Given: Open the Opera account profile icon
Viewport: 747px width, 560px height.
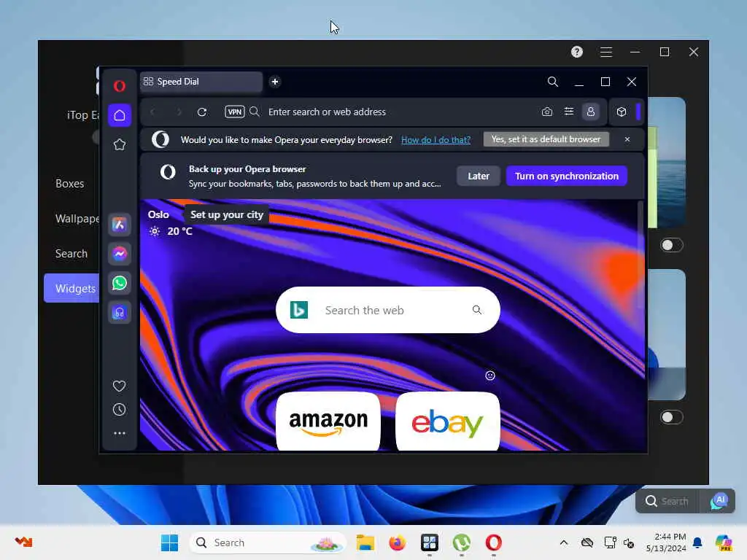Looking at the screenshot, I should click(x=591, y=112).
